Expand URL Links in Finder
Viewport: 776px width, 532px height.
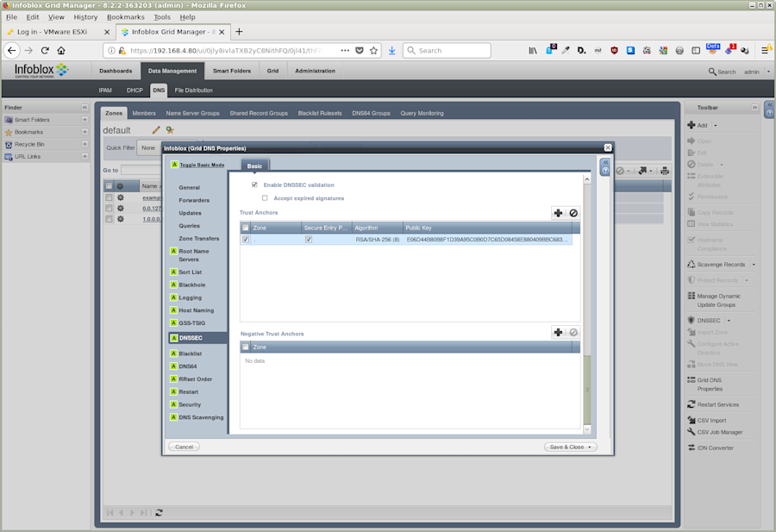84,156
